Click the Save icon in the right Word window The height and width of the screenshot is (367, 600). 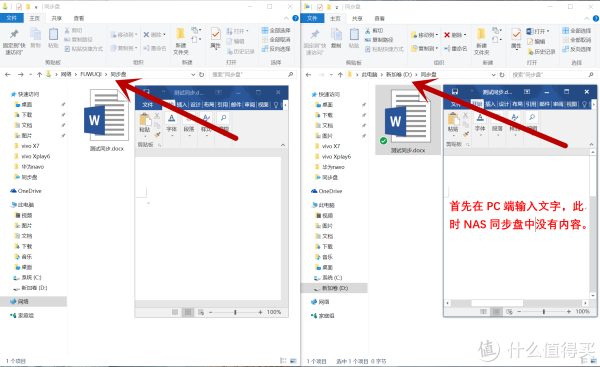click(455, 91)
